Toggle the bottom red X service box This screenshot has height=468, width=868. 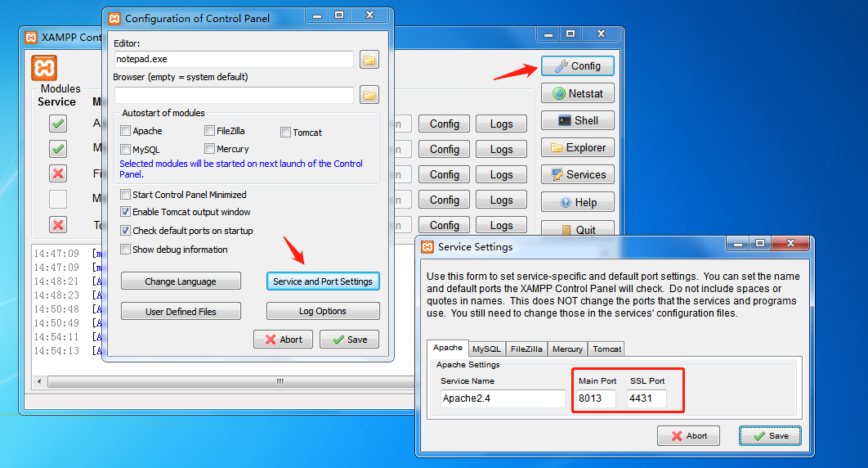tap(58, 224)
